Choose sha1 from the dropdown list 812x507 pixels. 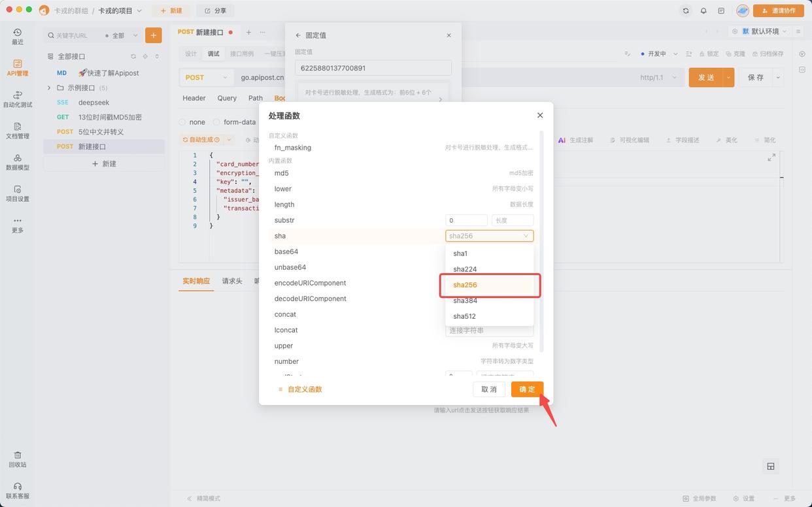click(x=489, y=253)
